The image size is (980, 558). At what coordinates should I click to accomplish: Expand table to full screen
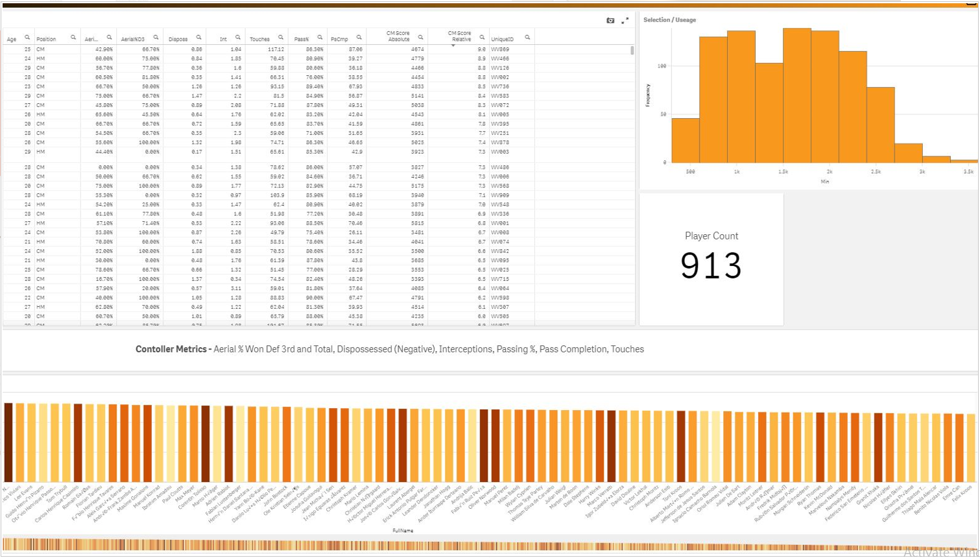tap(625, 21)
